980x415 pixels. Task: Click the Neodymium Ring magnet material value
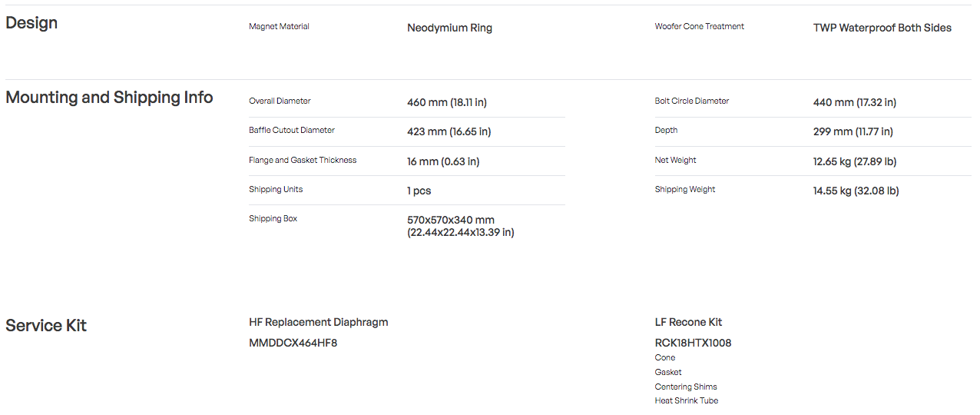point(449,28)
